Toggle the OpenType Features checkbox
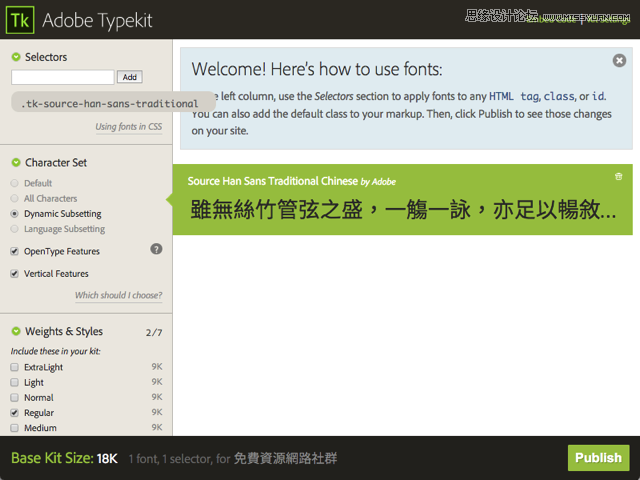640x480 pixels. click(x=14, y=251)
